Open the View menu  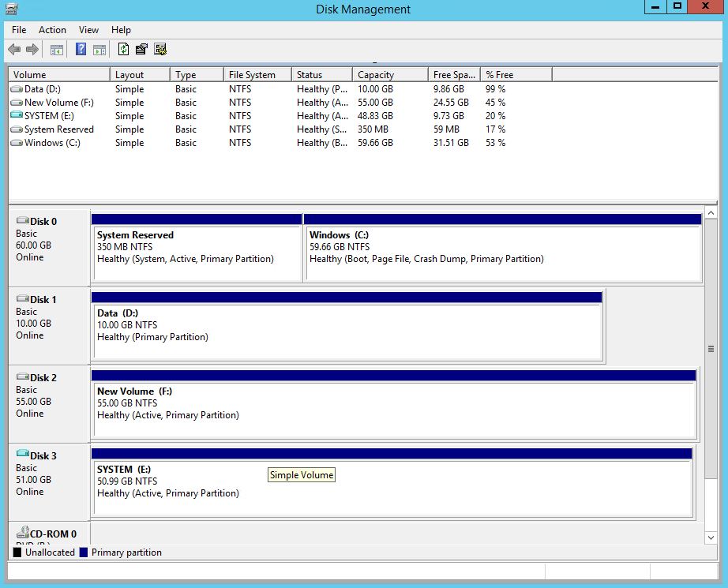click(x=88, y=30)
